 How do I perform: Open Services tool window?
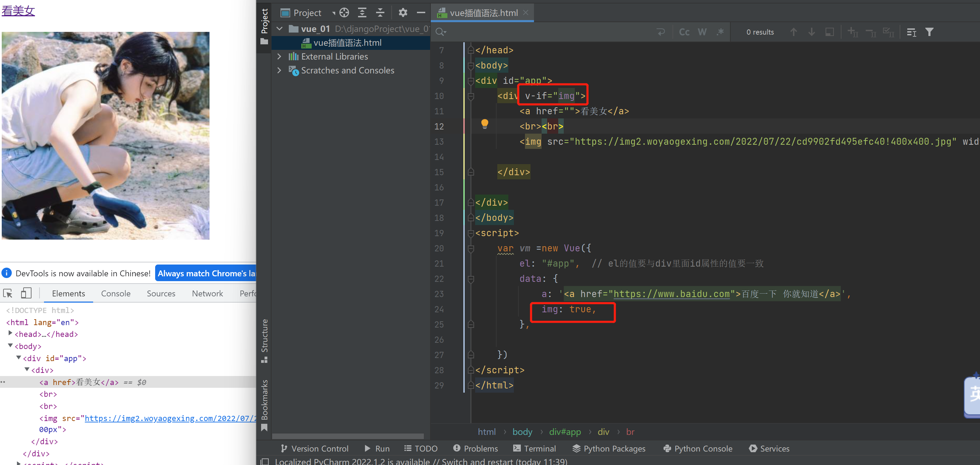769,448
